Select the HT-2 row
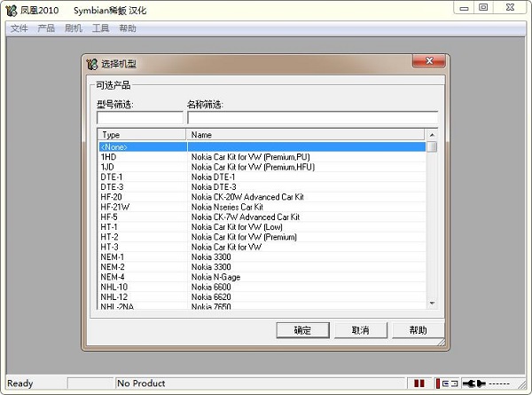Viewport: 532px width, 395px height. (x=262, y=237)
